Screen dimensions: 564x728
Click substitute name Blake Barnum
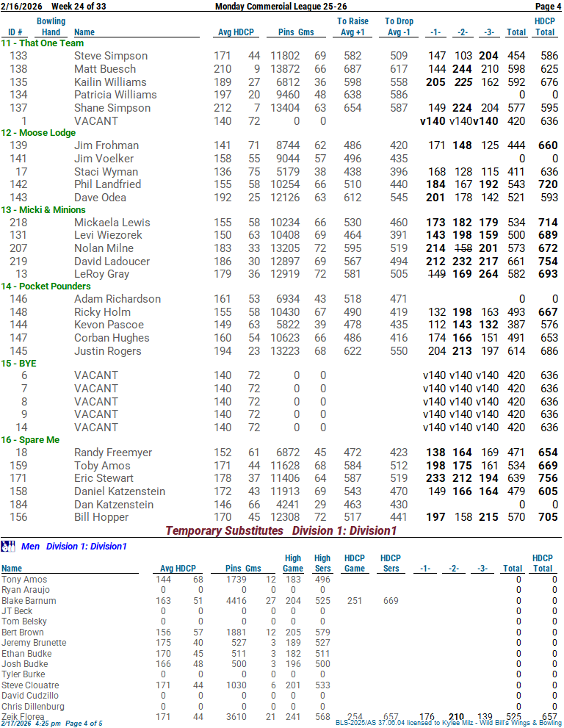29,601
